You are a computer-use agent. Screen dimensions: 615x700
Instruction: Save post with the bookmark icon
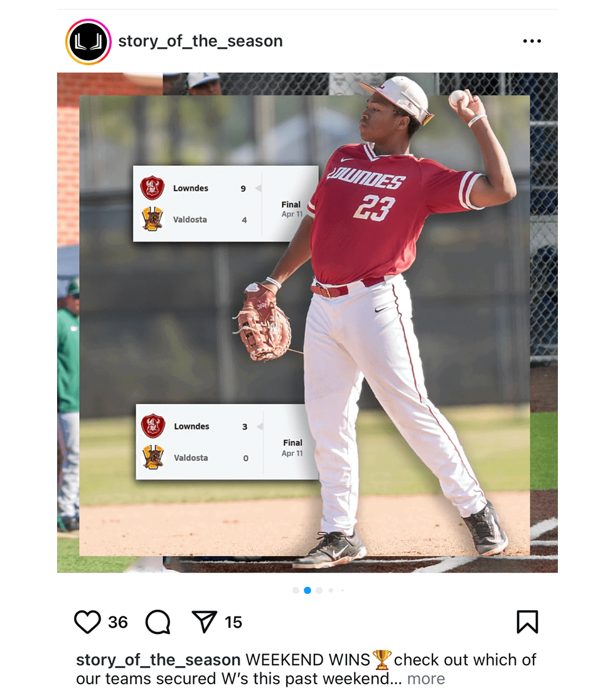pos(527,622)
